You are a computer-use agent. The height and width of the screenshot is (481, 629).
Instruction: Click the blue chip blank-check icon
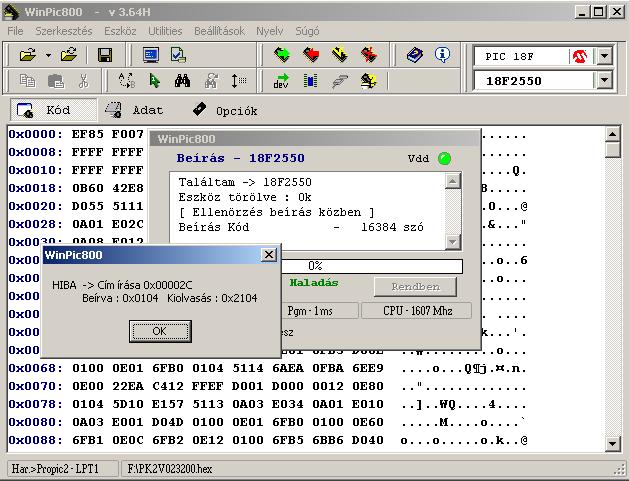(x=310, y=81)
